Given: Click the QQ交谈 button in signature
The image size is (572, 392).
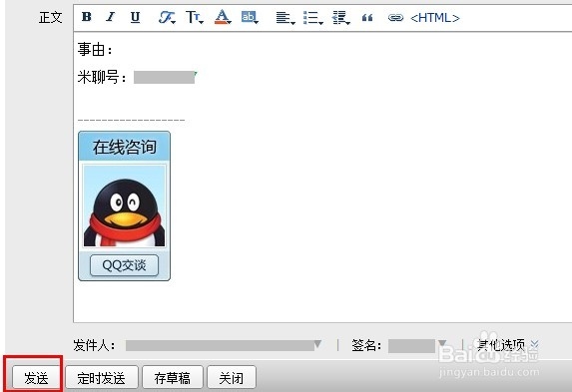Looking at the screenshot, I should [124, 265].
